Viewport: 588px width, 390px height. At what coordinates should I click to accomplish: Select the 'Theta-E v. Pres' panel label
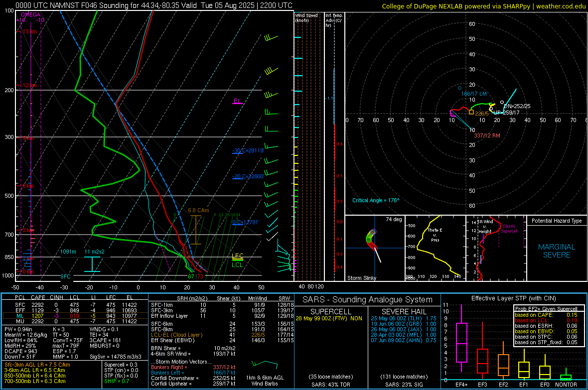pos(435,235)
